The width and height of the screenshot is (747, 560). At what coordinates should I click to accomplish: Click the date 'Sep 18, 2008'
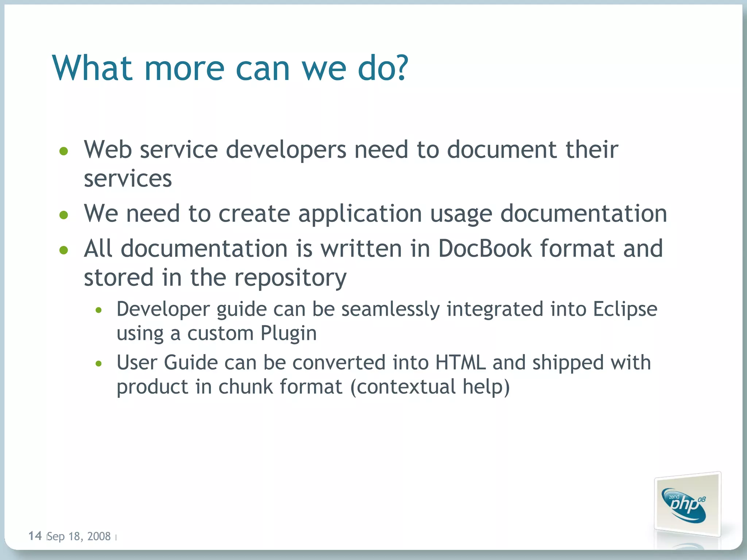79,536
